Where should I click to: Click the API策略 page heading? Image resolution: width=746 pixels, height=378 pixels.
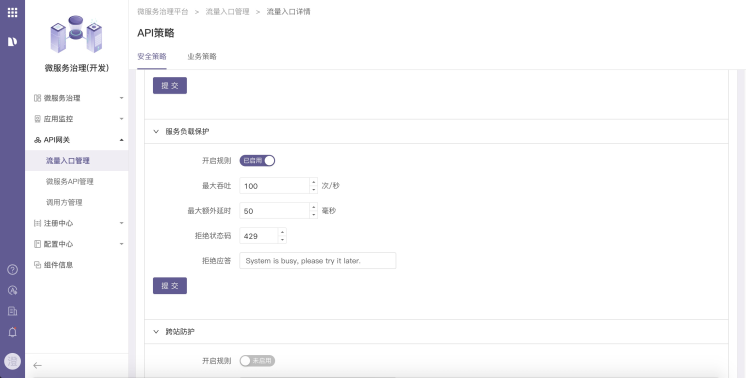point(156,33)
